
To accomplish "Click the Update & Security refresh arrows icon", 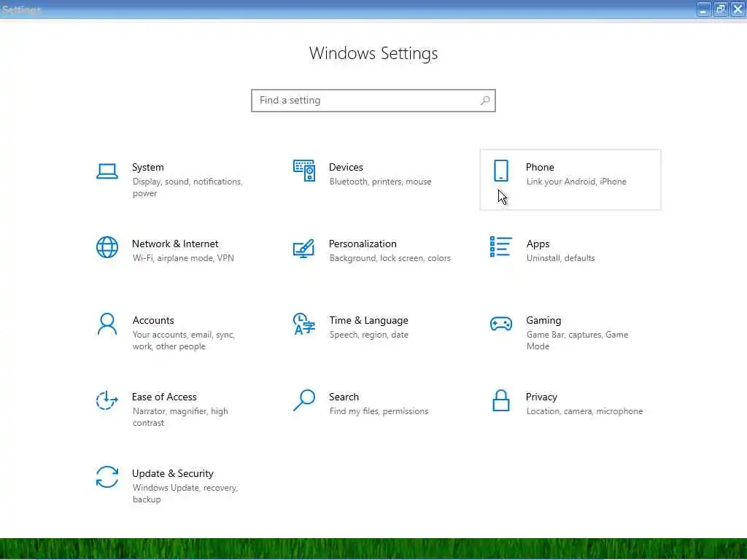I will (x=107, y=477).
